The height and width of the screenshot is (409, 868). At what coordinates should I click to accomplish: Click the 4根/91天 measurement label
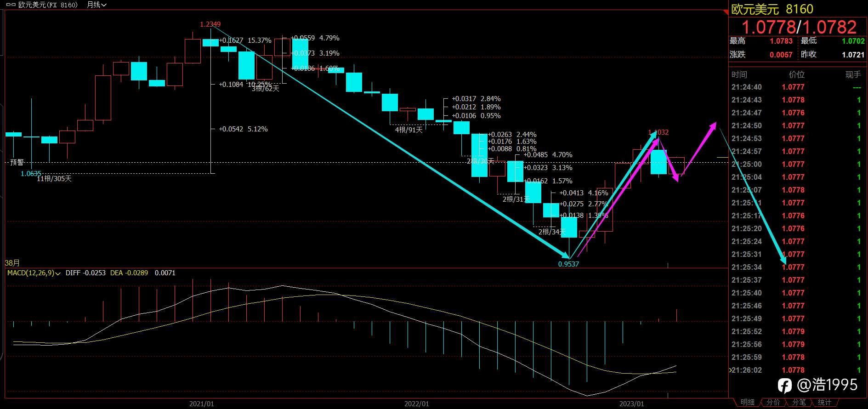tap(408, 130)
